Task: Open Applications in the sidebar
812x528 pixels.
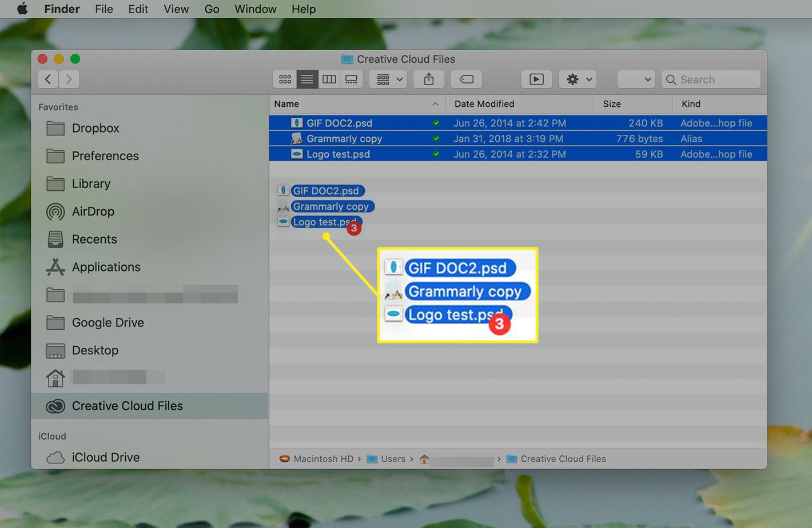Action: (x=106, y=267)
